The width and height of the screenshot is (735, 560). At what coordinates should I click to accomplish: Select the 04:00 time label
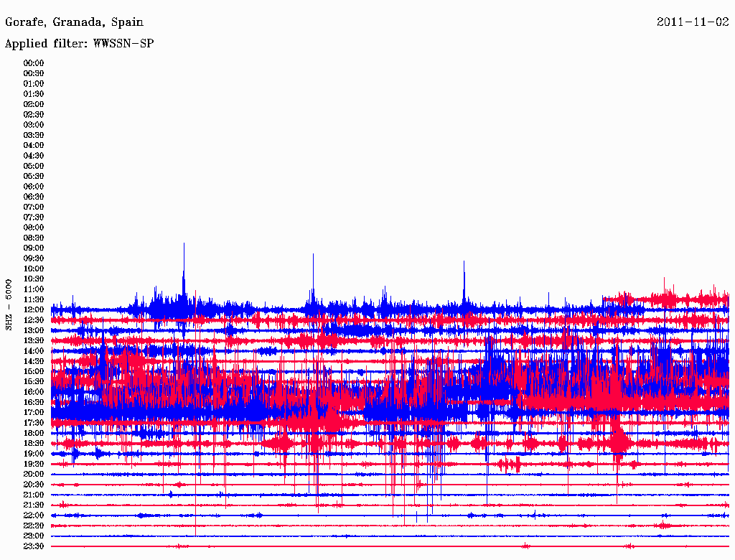click(34, 146)
